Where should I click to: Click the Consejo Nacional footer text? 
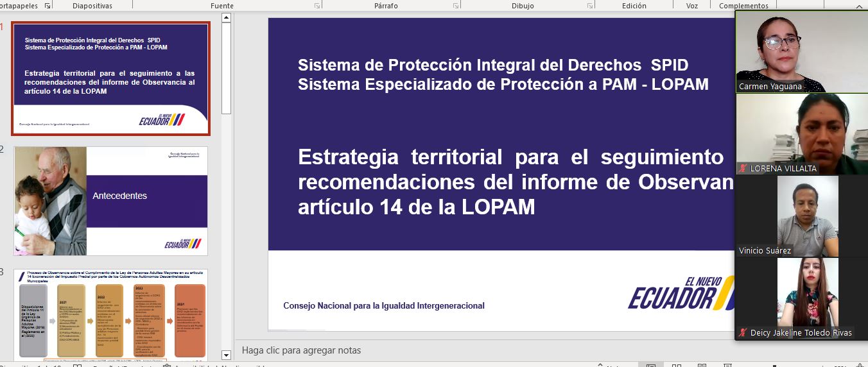coord(384,306)
